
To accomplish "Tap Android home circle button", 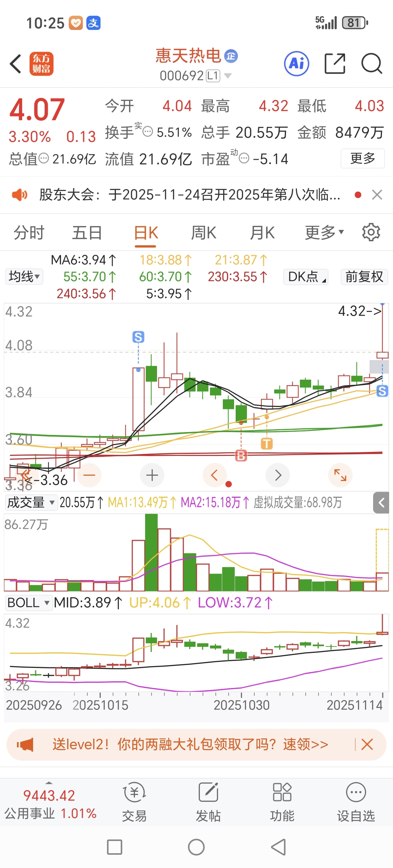I will [x=197, y=847].
